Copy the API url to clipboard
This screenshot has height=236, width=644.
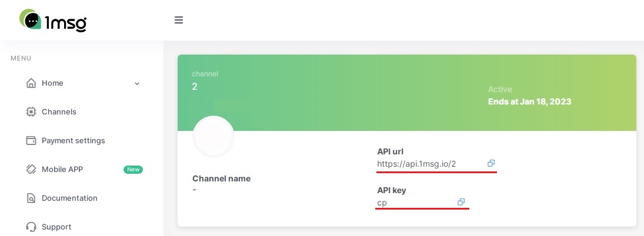pos(491,163)
